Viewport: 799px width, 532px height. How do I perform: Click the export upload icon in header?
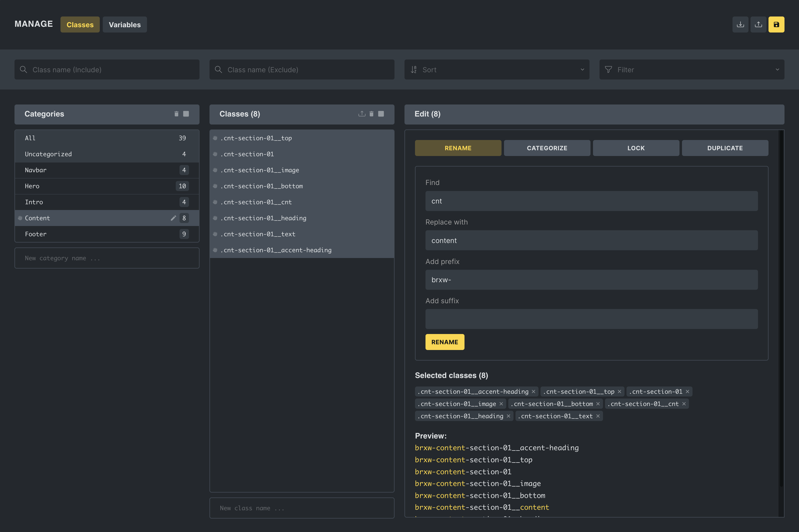tap(758, 24)
